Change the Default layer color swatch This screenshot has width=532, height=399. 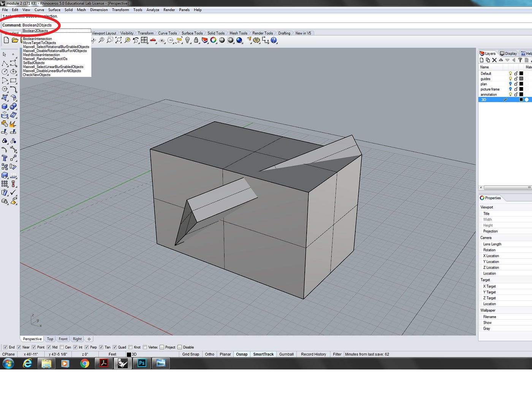coord(521,74)
